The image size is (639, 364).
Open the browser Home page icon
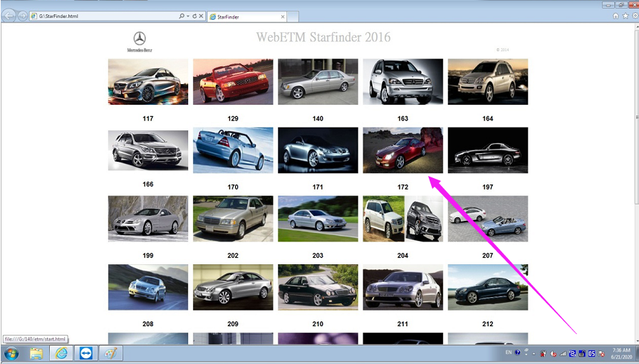(615, 16)
